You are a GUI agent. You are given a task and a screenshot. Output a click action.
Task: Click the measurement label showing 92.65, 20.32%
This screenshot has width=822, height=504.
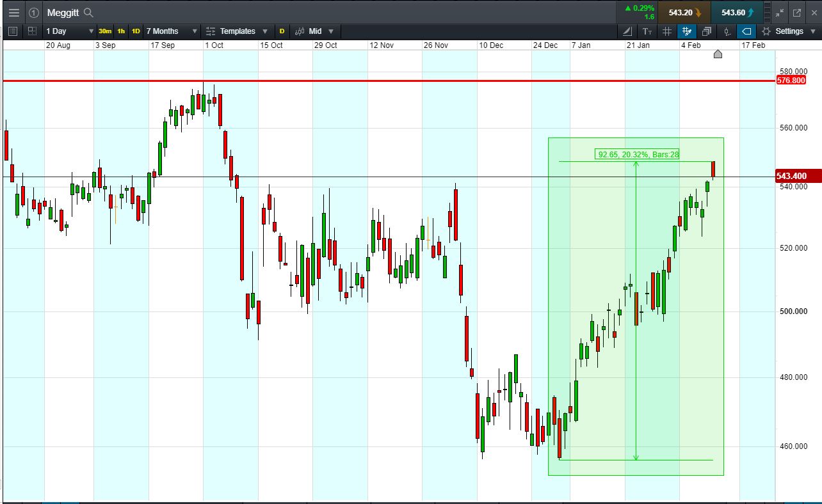click(x=638, y=154)
